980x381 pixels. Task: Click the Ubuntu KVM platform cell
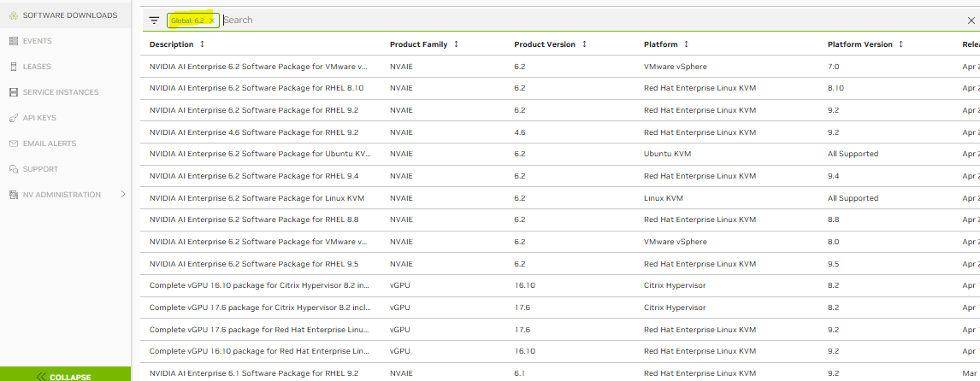point(668,154)
